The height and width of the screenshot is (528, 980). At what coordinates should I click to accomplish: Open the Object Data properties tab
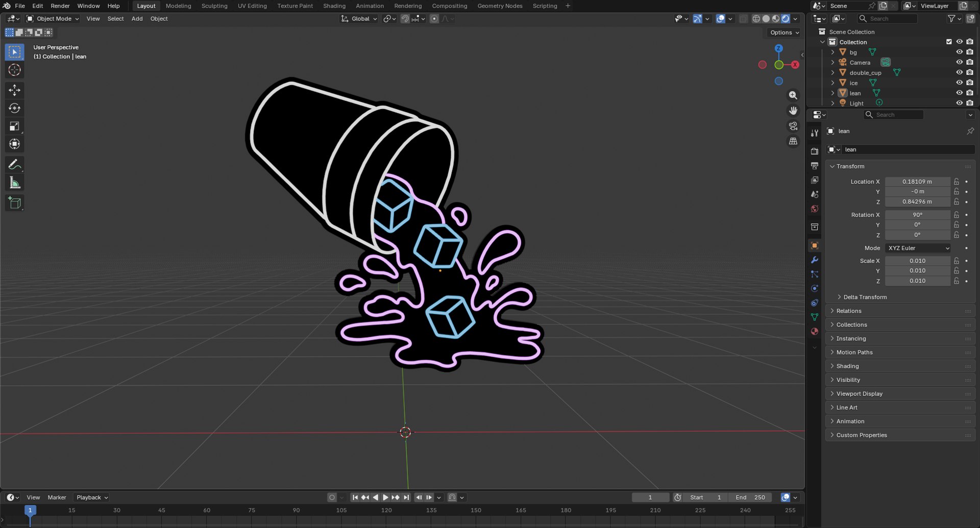(815, 317)
